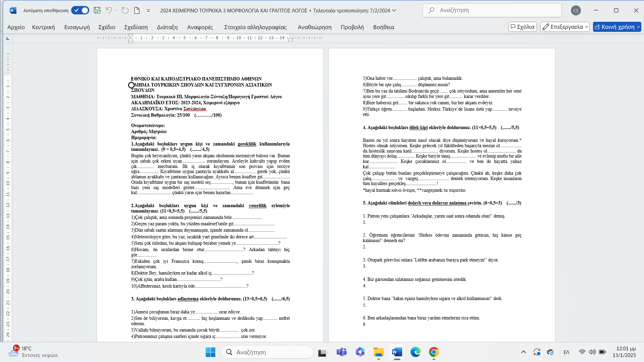Click the taskbar Αναζήτηση search box
Image resolution: width=644 pixels, height=362 pixels.
tap(267, 352)
